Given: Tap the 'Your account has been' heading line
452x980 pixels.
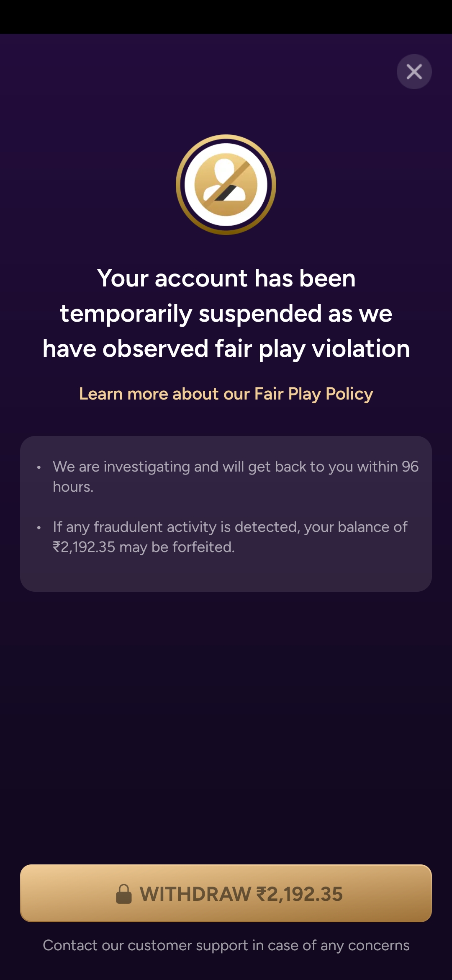Looking at the screenshot, I should coord(226,278).
